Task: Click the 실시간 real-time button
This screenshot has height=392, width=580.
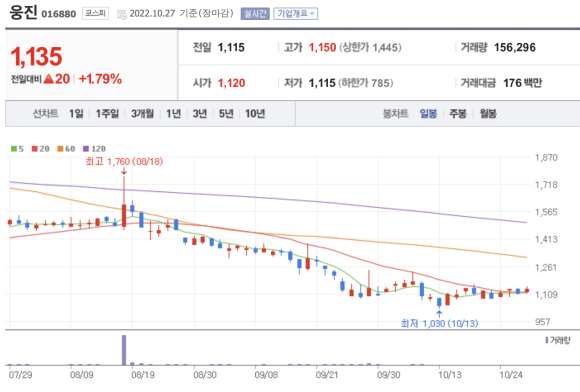Action: 255,14
